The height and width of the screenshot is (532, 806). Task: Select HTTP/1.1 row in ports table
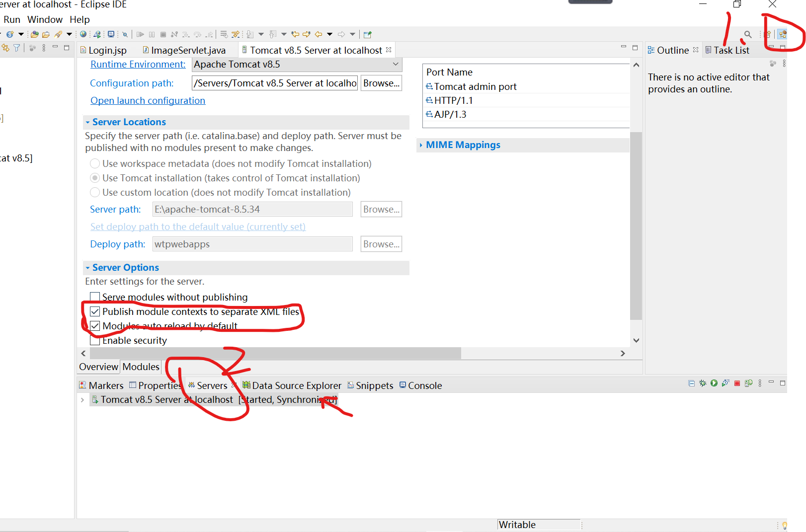(527, 100)
